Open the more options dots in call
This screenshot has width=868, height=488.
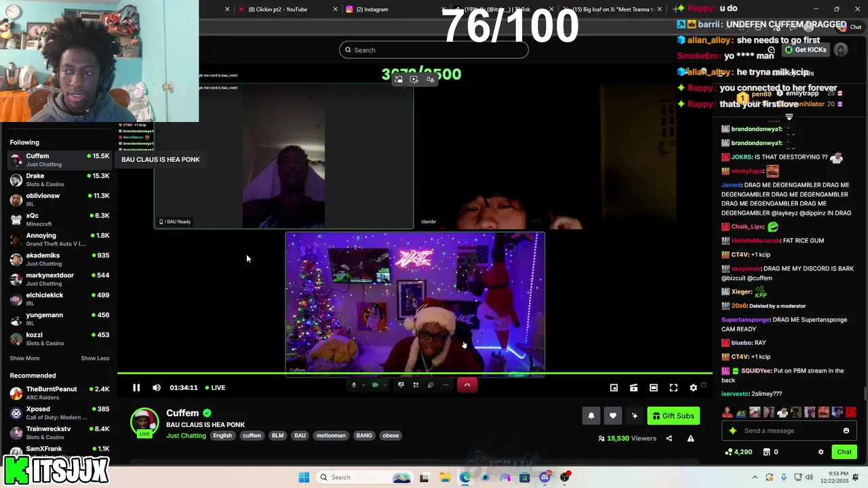446,385
